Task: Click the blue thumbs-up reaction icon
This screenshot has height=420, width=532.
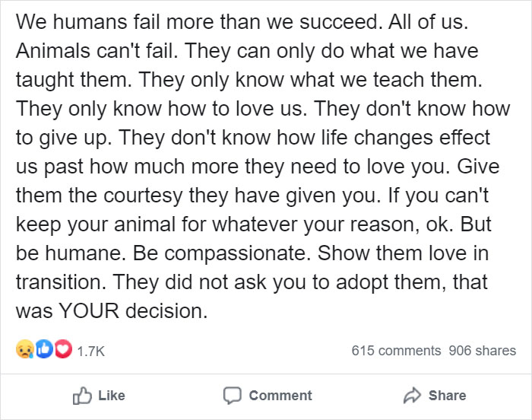Action: tap(44, 349)
